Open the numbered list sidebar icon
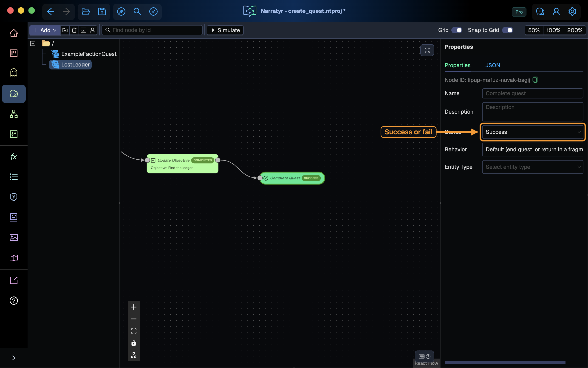588x368 pixels. point(14,177)
